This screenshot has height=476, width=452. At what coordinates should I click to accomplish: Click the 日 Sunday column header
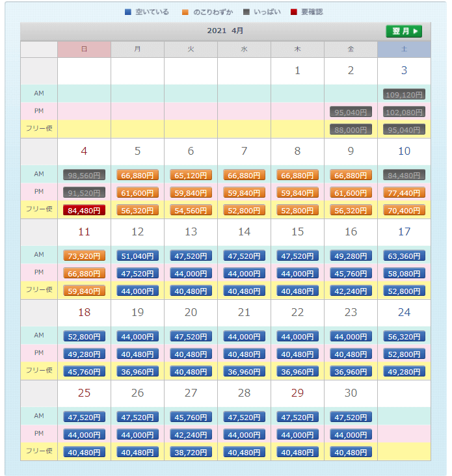[84, 49]
